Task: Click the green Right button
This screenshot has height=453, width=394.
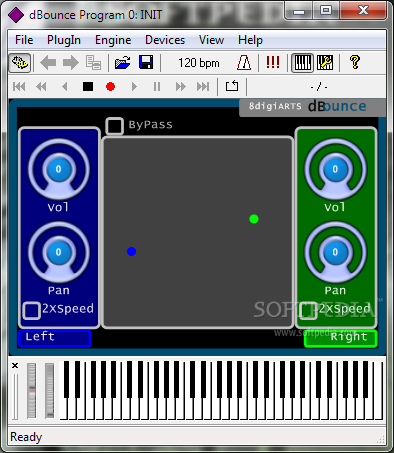Action: [341, 338]
